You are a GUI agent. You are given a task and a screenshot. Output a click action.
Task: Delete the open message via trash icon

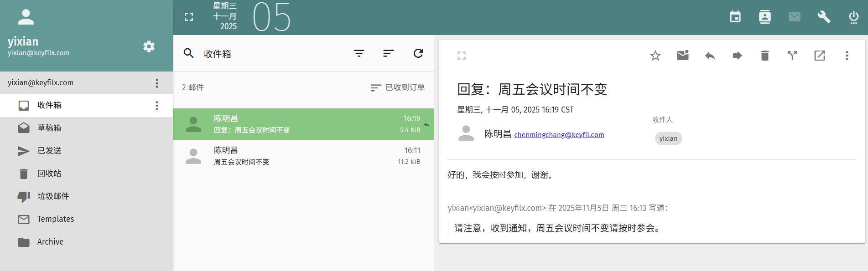click(765, 56)
